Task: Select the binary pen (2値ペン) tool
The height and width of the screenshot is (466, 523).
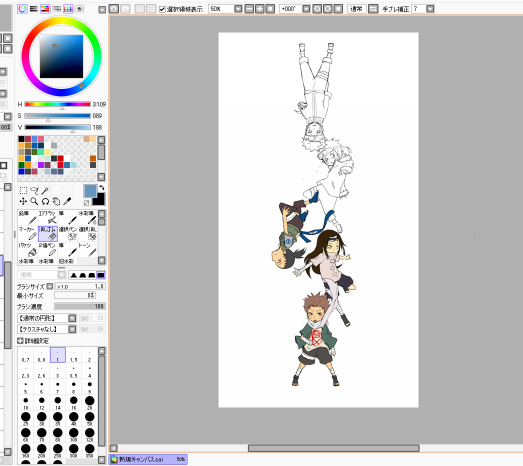Action: tap(48, 250)
